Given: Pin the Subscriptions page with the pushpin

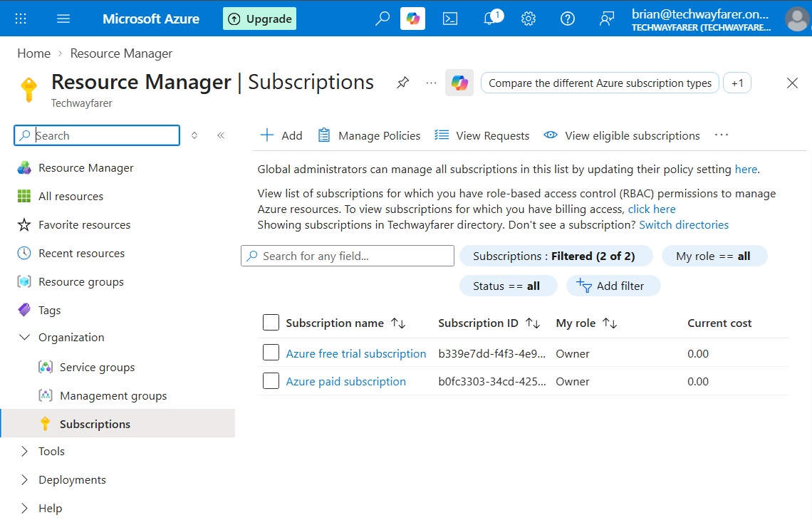Looking at the screenshot, I should pyautogui.click(x=403, y=83).
